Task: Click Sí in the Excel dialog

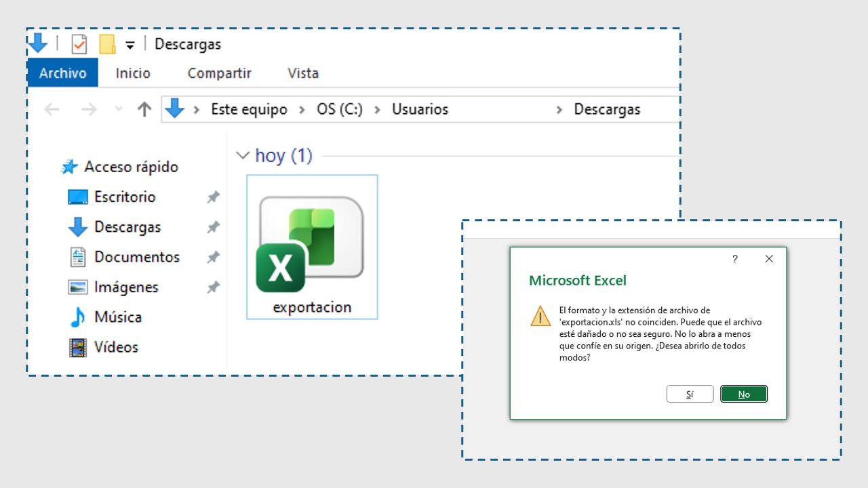Action: point(690,394)
